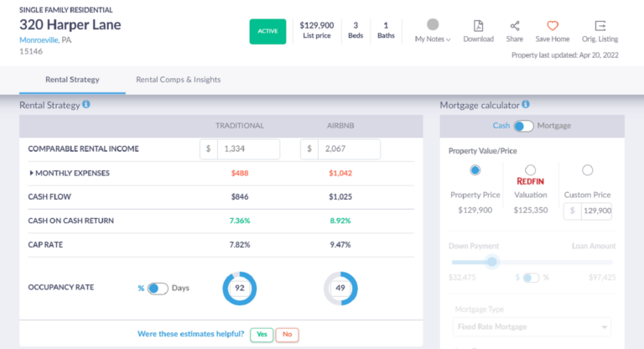Image resolution: width=644 pixels, height=349 pixels.
Task: Open the Fixed Rate Mortgage dropdown
Action: coord(531,326)
